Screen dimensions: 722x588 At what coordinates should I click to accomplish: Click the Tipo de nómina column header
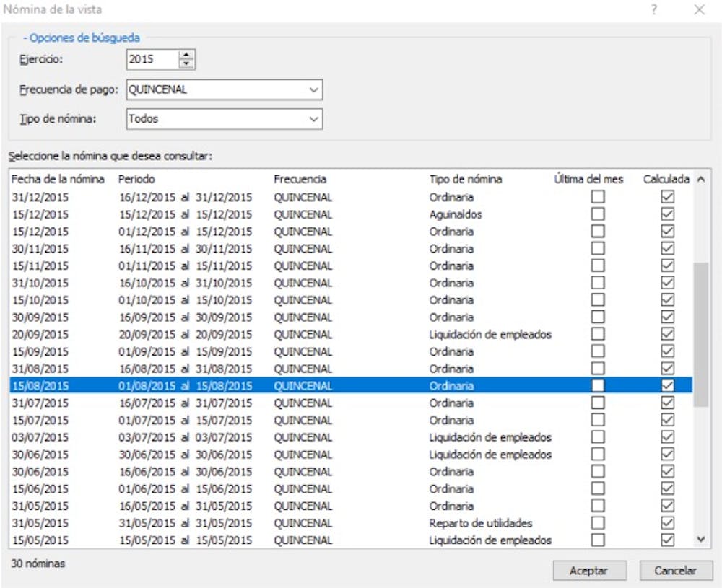click(466, 179)
